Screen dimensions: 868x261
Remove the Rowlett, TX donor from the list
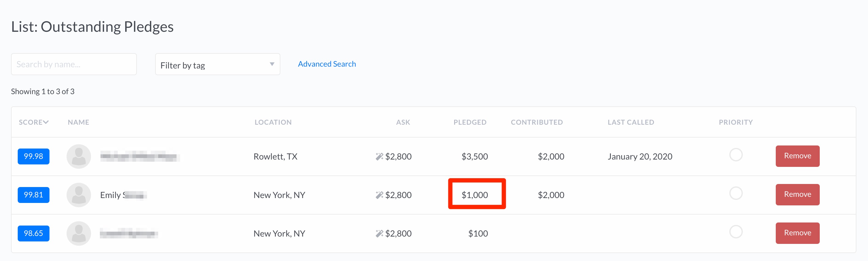pyautogui.click(x=797, y=156)
